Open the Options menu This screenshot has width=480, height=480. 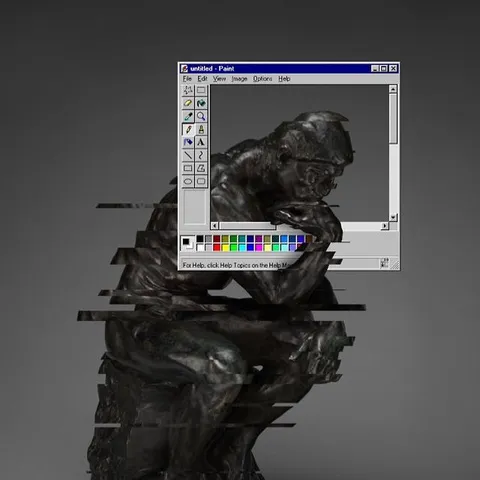(x=262, y=79)
